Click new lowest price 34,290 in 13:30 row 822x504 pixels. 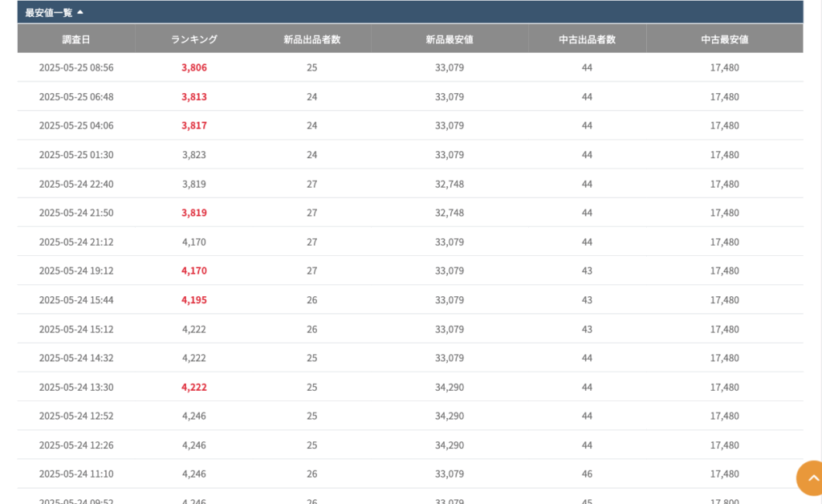pos(450,387)
